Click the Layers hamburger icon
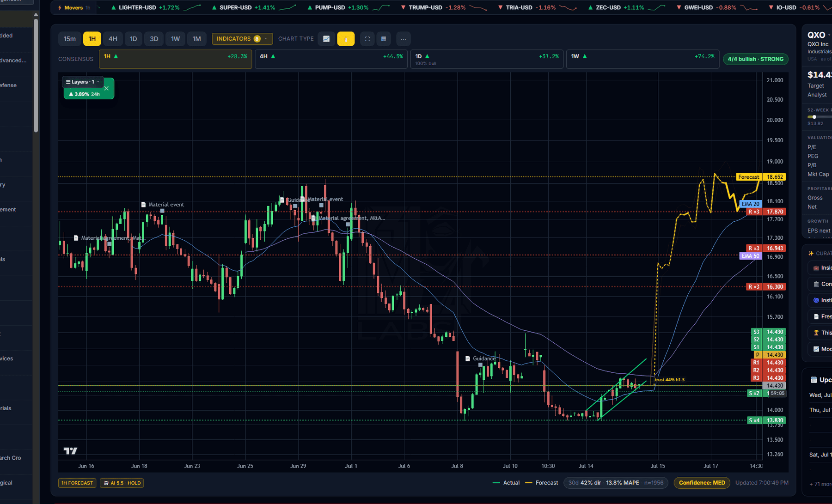 [x=68, y=82]
